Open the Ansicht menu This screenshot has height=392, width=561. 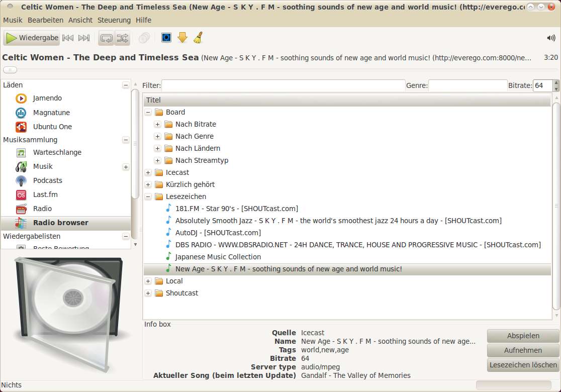[x=80, y=20]
